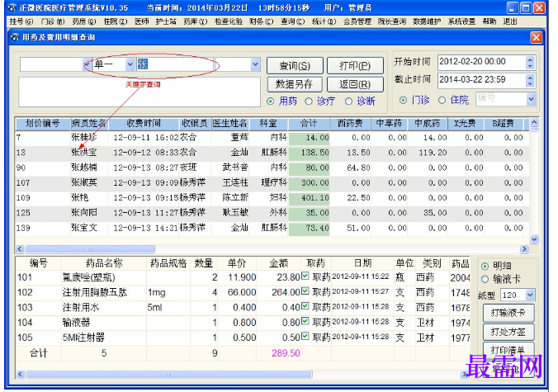Click upper table horizontal scrollbar thumb
This screenshot has width=558, height=392.
click(x=90, y=249)
